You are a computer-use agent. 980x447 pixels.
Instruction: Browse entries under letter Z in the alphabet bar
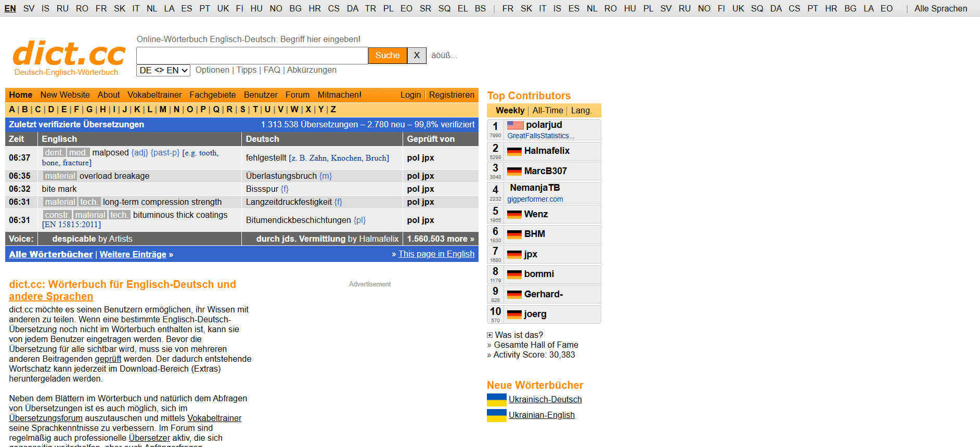point(333,110)
